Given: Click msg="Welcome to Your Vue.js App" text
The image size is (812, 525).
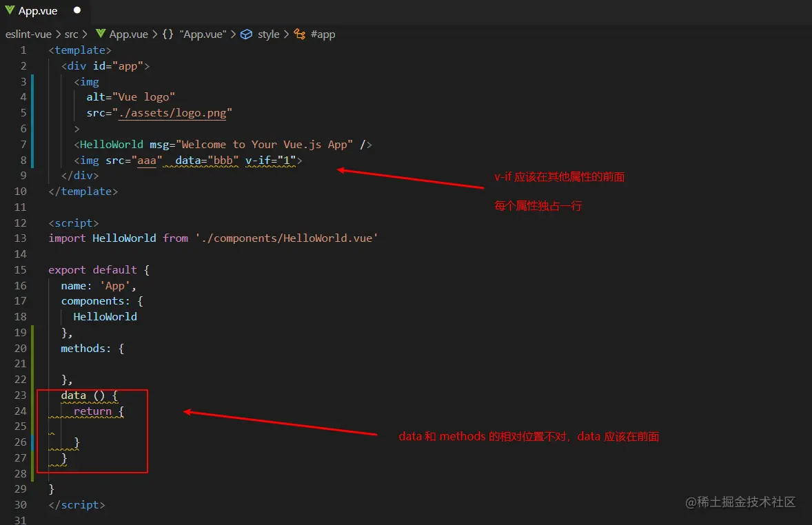Looking at the screenshot, I should click(251, 145).
